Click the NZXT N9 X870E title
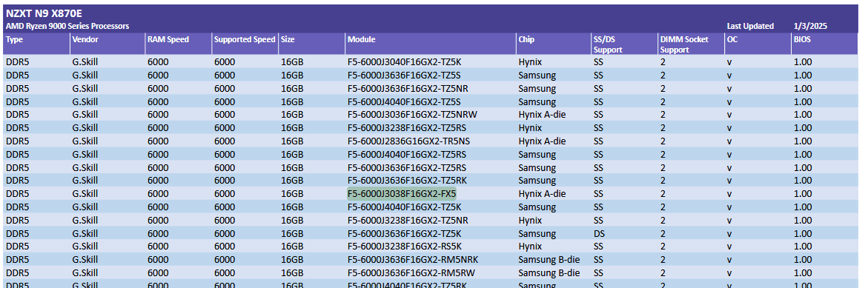This screenshot has width=868, height=288. pos(44,14)
